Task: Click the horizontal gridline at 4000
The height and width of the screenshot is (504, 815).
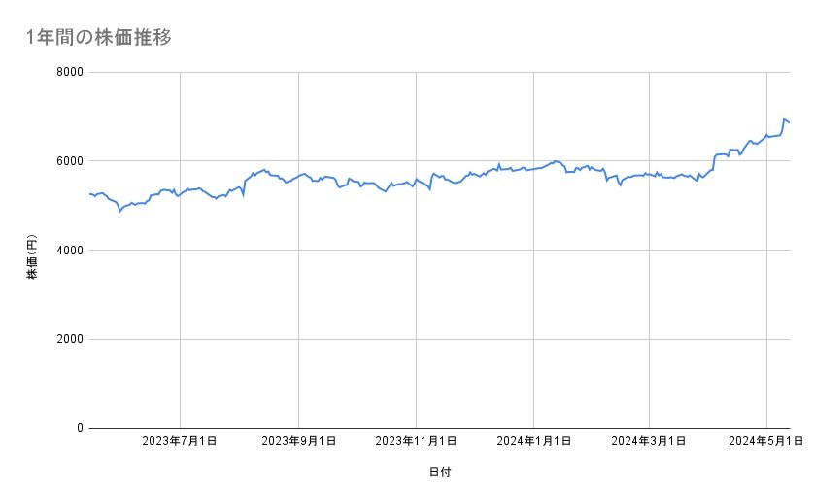Action: (437, 251)
